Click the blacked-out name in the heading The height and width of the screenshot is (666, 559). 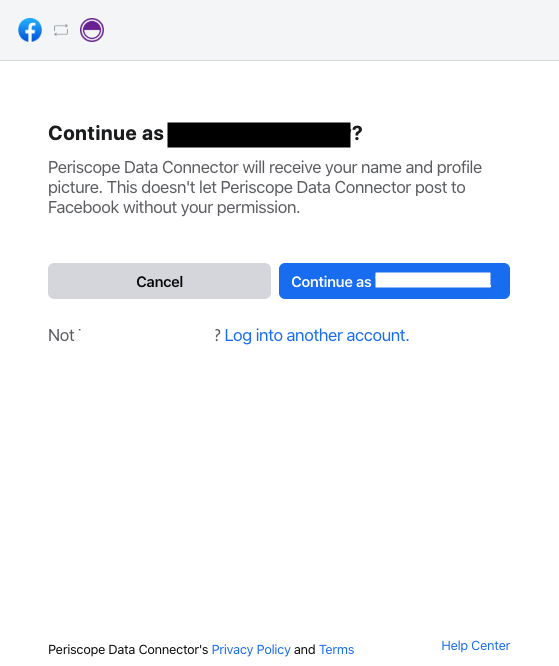pos(259,135)
